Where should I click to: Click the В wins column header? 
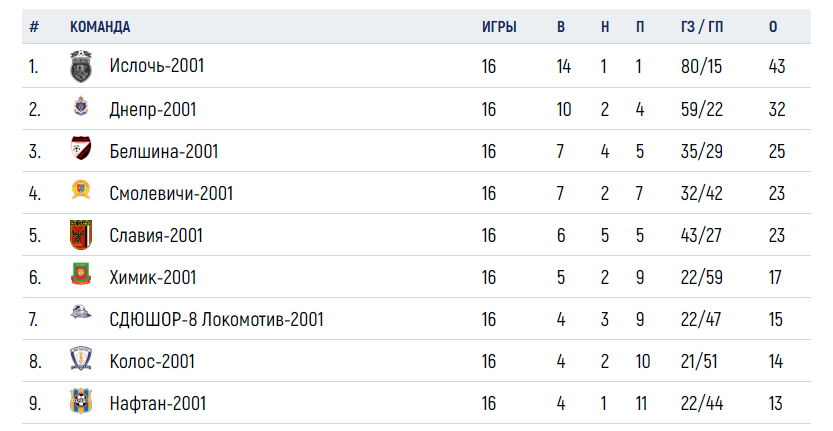pos(561,27)
